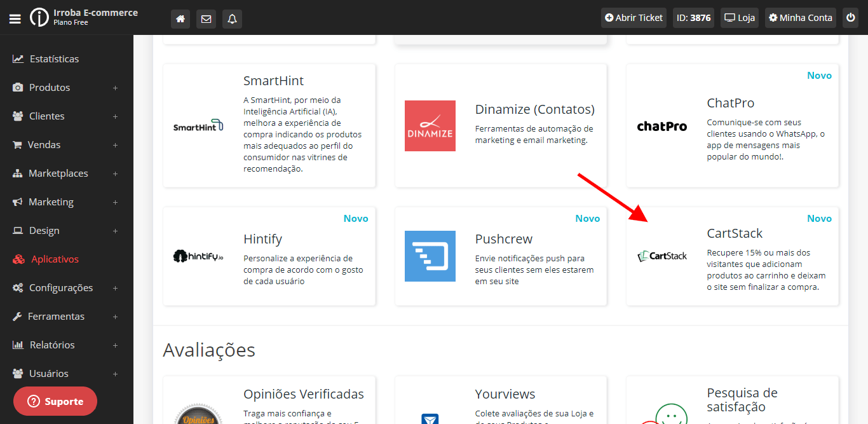Click the power logout icon
This screenshot has width=868, height=424.
click(850, 18)
